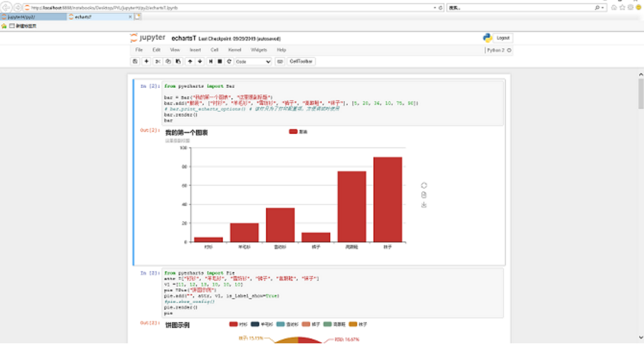Open the Help menu
This screenshot has height=344, width=644.
pyautogui.click(x=281, y=49)
